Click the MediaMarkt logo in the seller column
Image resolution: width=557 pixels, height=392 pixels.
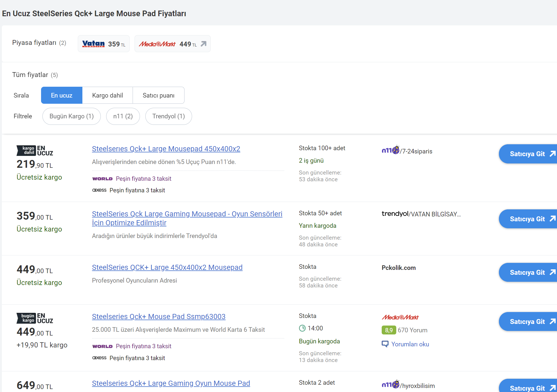[400, 317]
